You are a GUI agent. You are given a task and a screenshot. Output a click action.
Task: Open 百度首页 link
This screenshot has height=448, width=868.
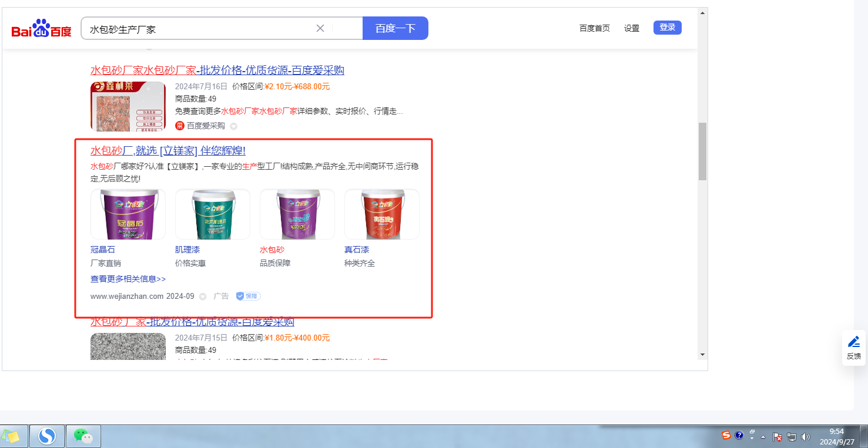pyautogui.click(x=595, y=28)
